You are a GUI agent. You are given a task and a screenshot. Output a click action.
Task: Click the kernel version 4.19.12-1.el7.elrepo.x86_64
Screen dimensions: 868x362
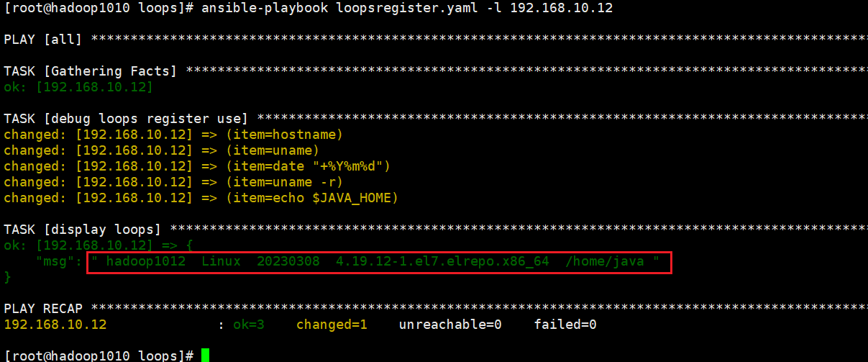click(442, 262)
